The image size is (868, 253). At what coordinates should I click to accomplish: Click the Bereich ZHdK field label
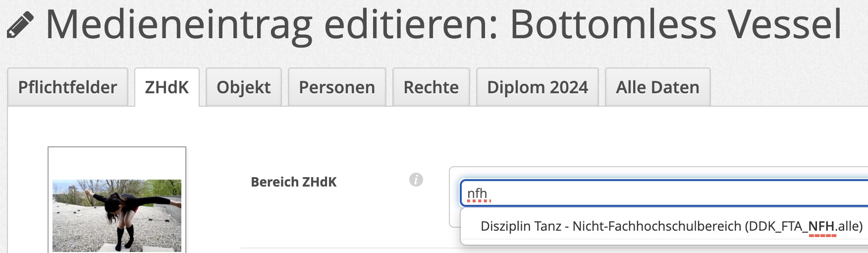tap(293, 182)
